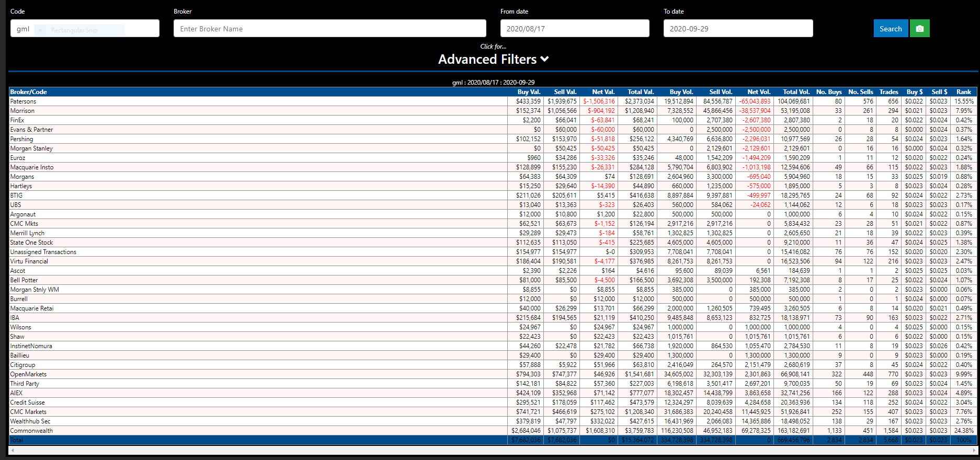Screen dimensions: 980x460
Task: Click the Baillieu broker name
Action: point(20,355)
